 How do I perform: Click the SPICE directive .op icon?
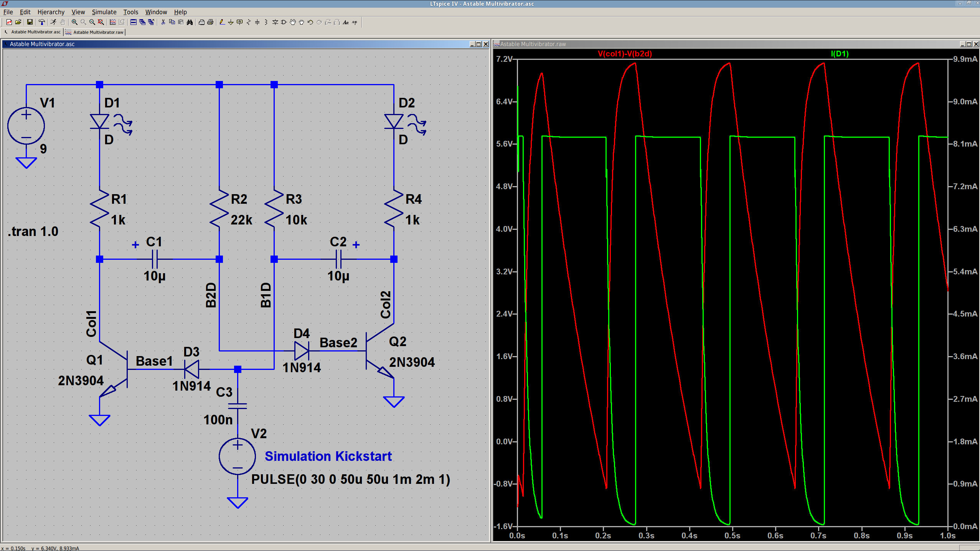click(x=355, y=22)
